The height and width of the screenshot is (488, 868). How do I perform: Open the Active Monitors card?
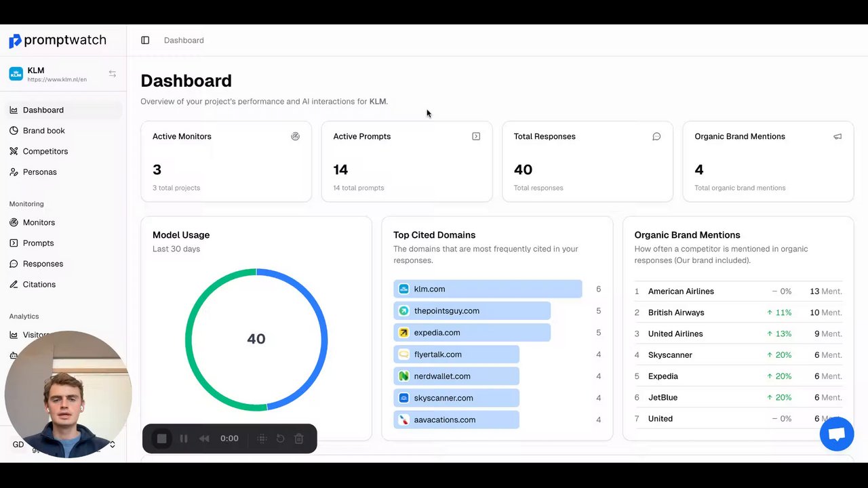click(226, 161)
